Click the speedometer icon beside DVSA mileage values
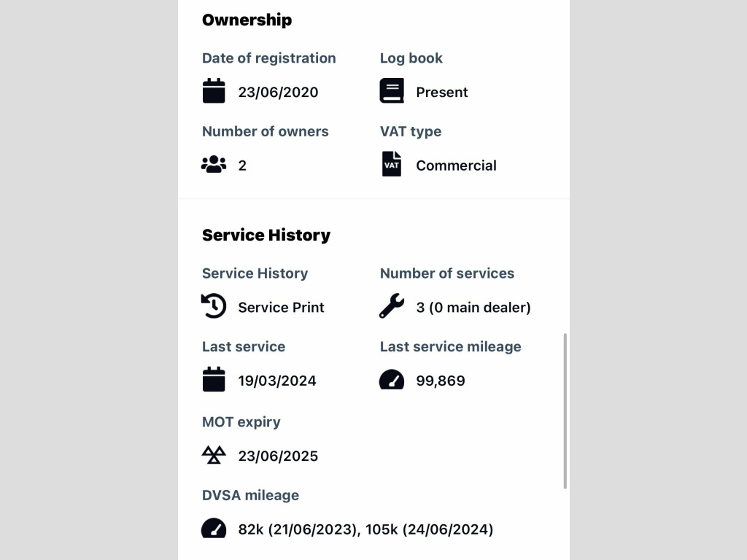Viewport: 747px width, 560px height. coord(214,528)
